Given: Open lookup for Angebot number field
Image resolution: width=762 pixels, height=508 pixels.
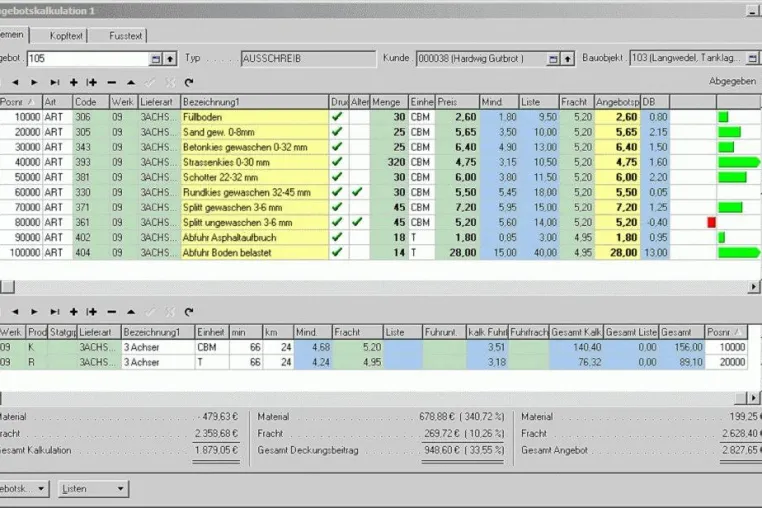Looking at the screenshot, I should 156,59.
